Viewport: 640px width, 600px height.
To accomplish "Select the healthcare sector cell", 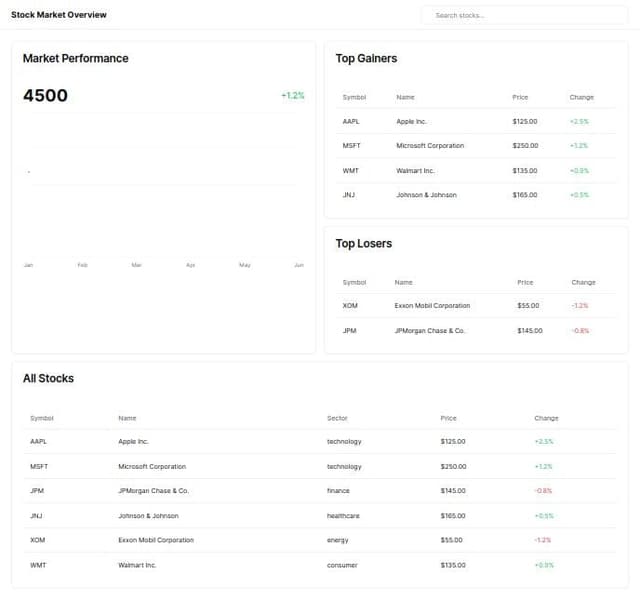I will click(x=343, y=516).
